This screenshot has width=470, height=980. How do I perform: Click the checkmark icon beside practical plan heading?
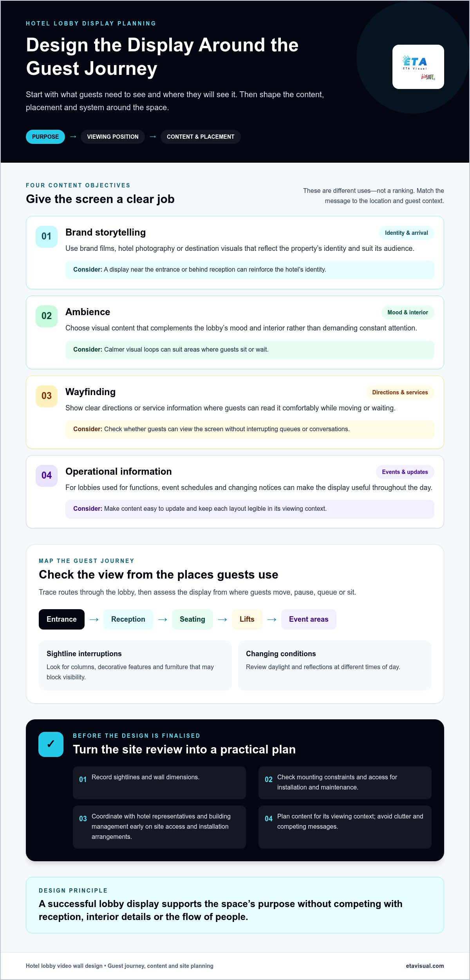tap(51, 744)
